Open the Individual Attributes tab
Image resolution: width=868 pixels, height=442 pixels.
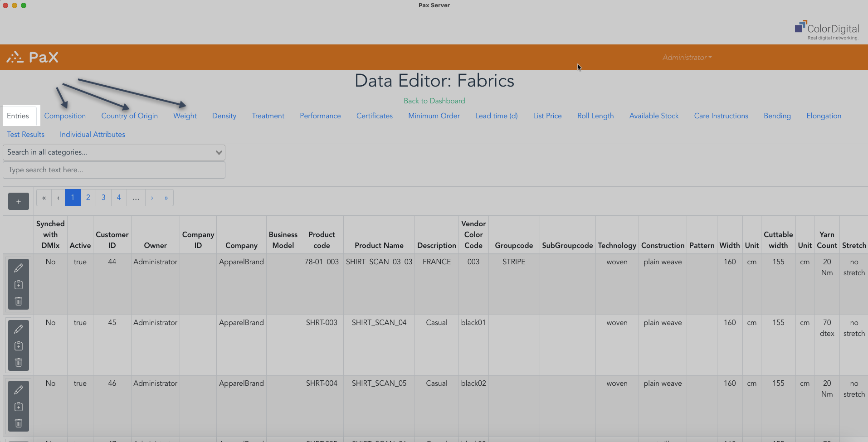coord(93,135)
